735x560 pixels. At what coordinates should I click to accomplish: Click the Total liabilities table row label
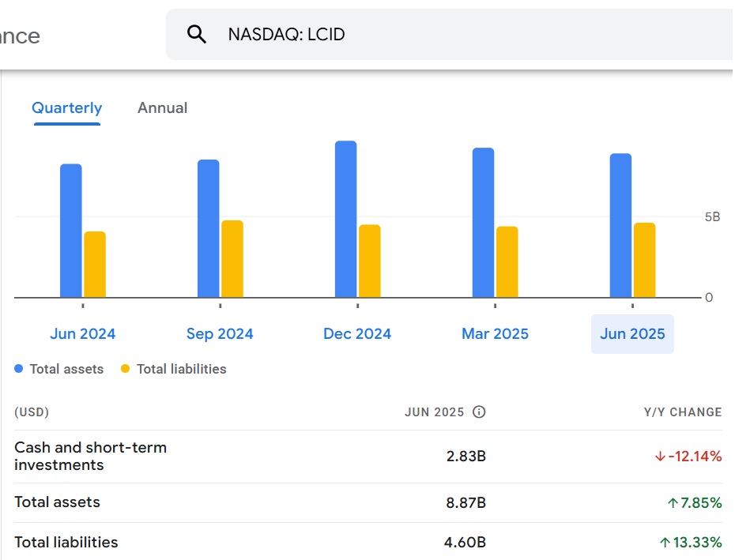[x=66, y=542]
